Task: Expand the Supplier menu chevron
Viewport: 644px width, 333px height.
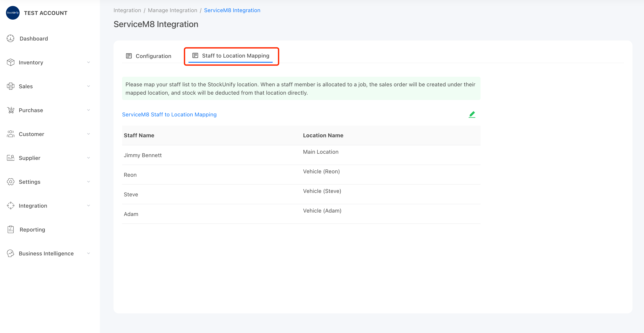Action: click(x=89, y=158)
